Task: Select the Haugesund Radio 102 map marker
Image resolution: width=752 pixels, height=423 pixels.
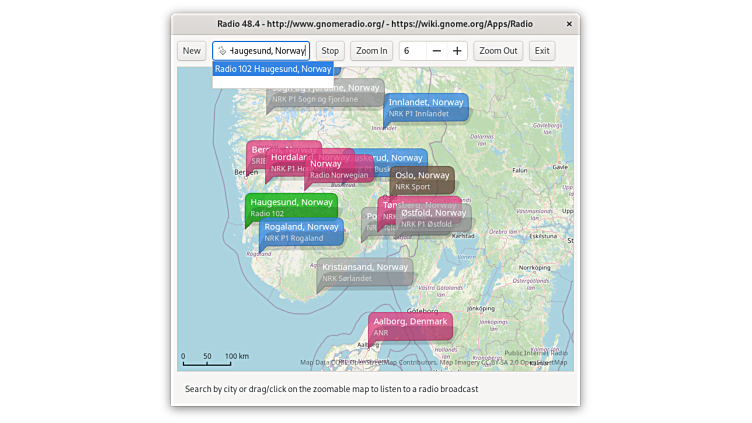Action: [291, 207]
